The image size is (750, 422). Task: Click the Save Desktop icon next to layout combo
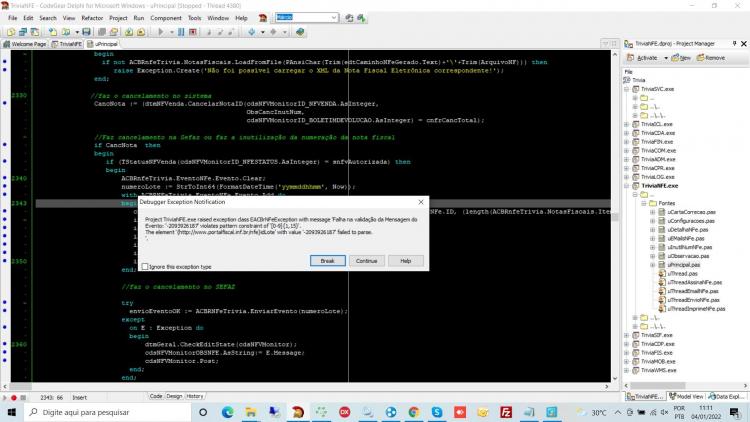[x=349, y=18]
